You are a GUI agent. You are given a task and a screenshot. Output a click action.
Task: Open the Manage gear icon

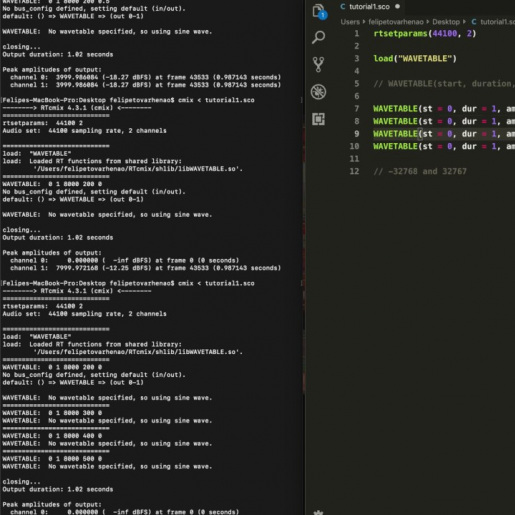tap(318, 512)
